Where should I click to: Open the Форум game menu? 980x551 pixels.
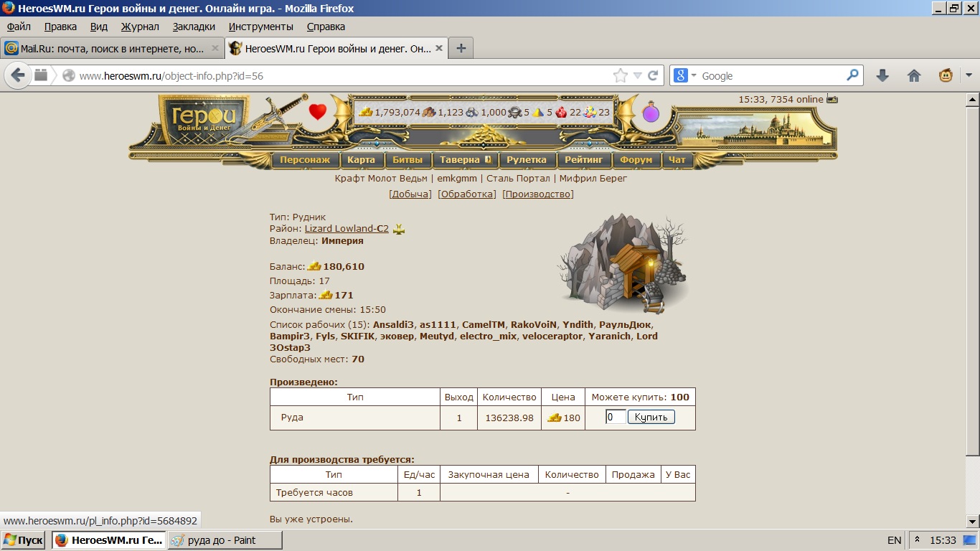tap(636, 160)
